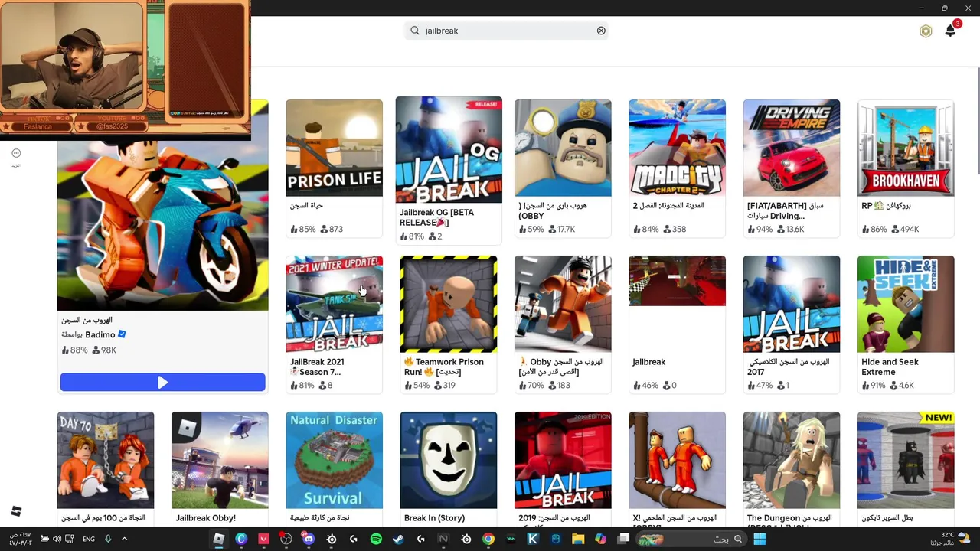Open the sidebar more options icon
The width and height of the screenshot is (980, 551).
point(16,153)
